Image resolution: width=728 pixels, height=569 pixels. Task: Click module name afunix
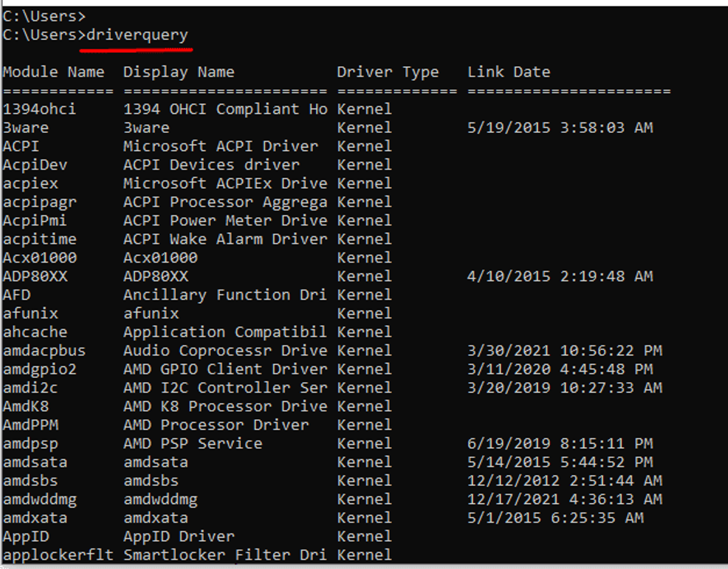30,314
